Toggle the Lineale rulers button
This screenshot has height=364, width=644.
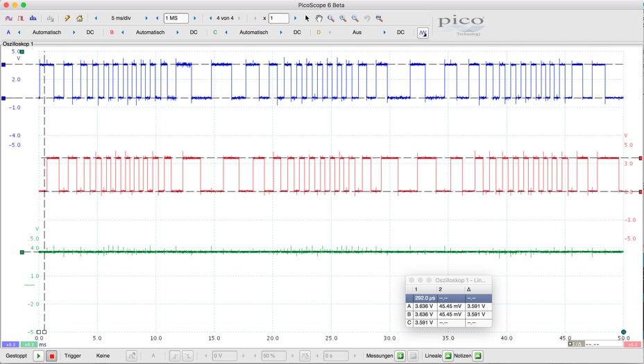[448, 356]
